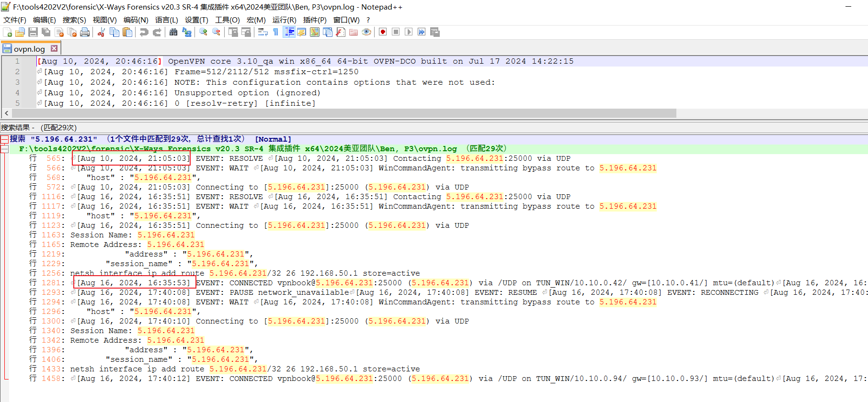This screenshot has width=868, height=402.
Task: Click the Save Recorded Macro icon
Action: pyautogui.click(x=435, y=32)
